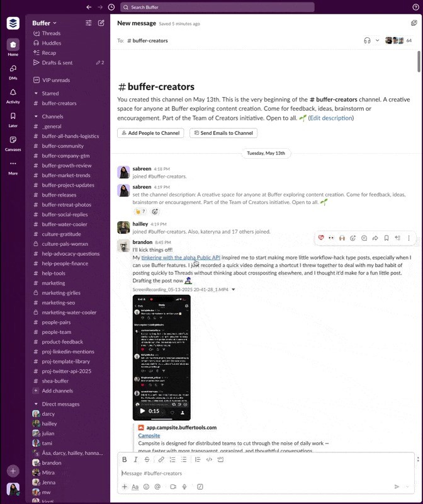Viewport: 423px width, 504px height.
Task: Click Add People to Channel button
Action: point(150,133)
